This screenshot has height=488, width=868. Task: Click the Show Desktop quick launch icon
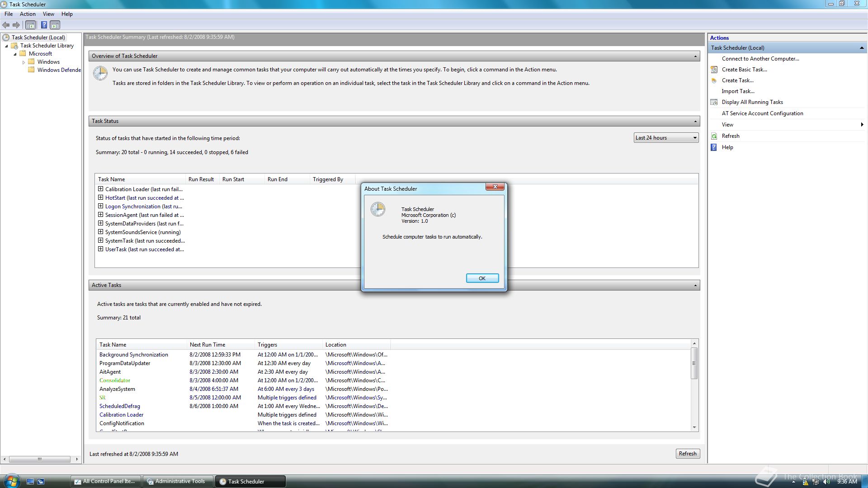pyautogui.click(x=30, y=482)
